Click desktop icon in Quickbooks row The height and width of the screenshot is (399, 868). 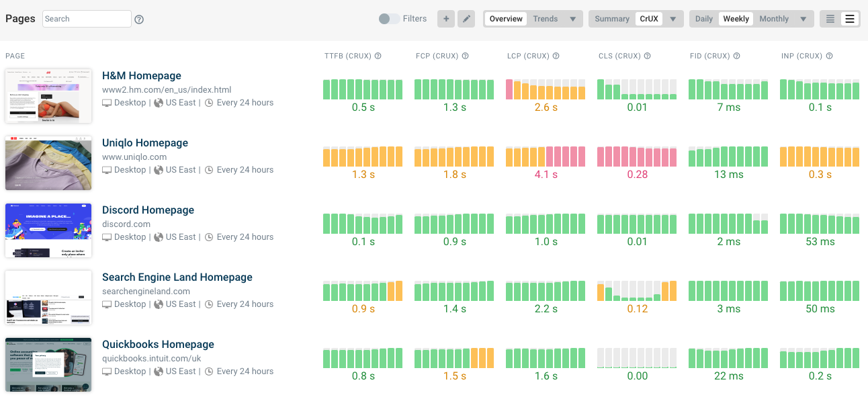[107, 371]
